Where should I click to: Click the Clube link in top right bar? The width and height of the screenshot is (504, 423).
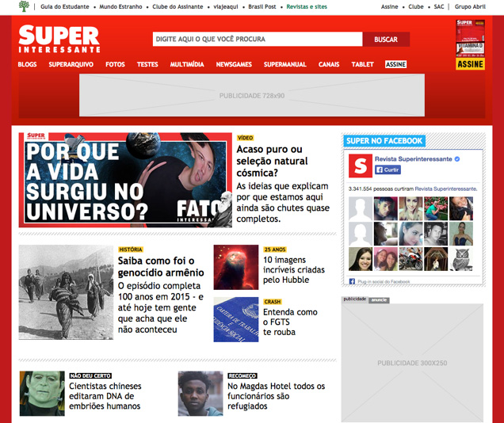416,6
